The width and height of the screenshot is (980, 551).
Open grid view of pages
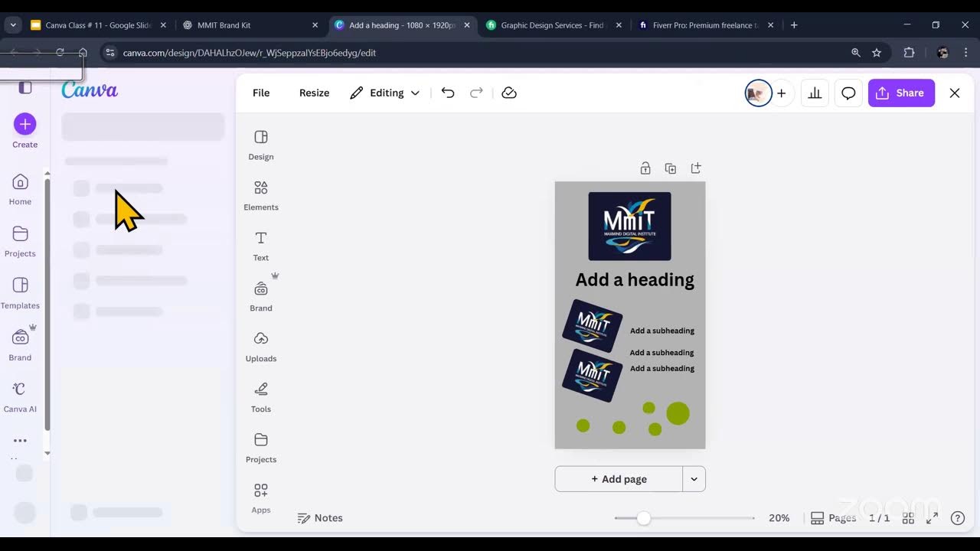(x=908, y=518)
